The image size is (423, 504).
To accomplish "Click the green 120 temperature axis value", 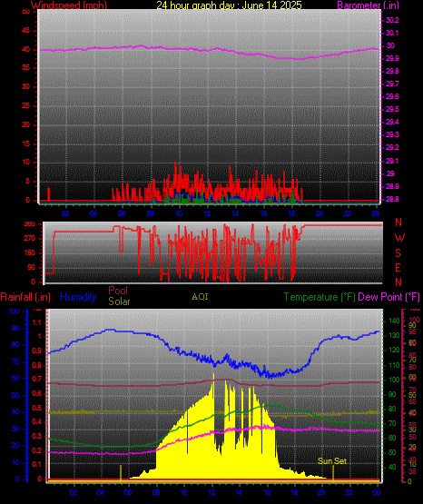I will point(394,350).
